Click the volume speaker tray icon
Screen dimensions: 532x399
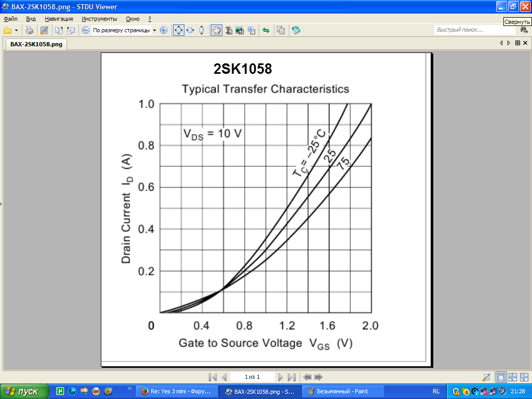(502, 392)
